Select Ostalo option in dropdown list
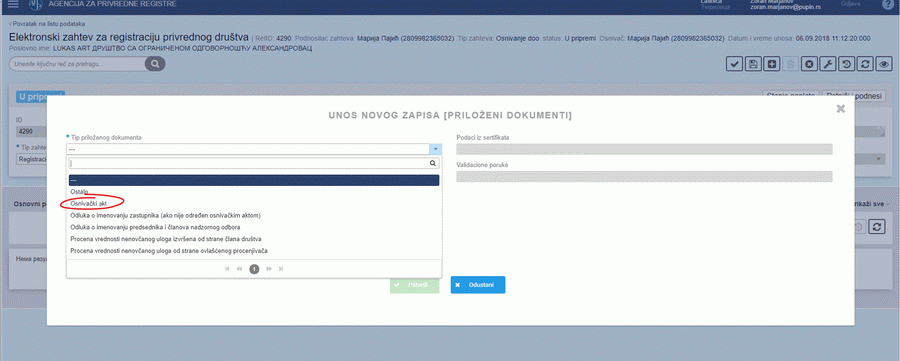Viewport: 900px width, 361px height. [x=79, y=192]
